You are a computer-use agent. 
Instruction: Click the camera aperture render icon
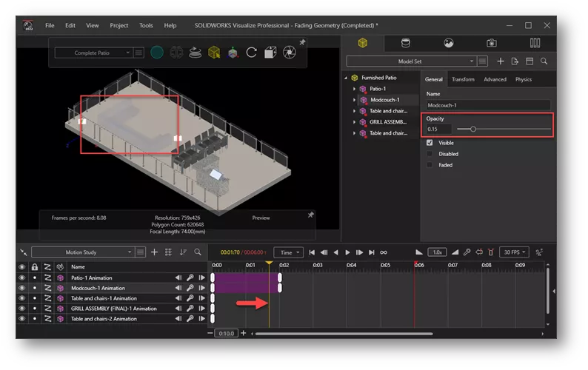[289, 53]
